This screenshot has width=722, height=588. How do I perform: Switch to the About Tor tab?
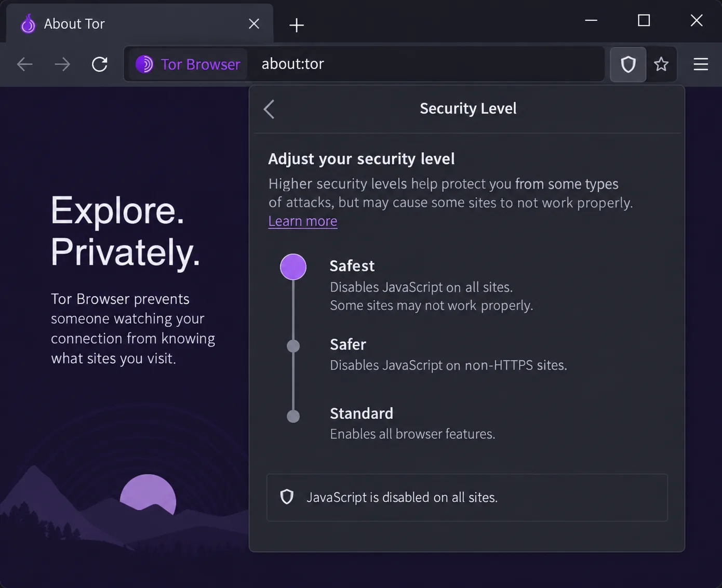(139, 24)
